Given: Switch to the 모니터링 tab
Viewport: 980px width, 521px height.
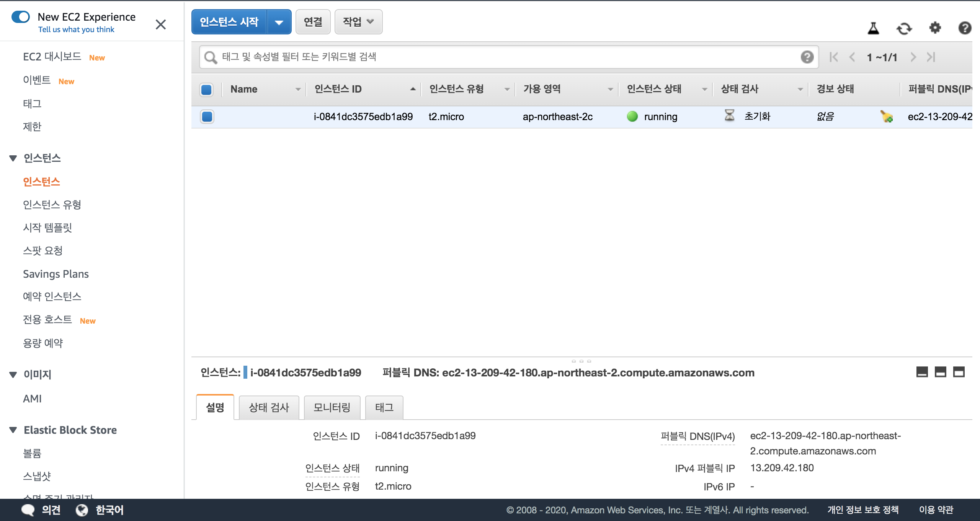Looking at the screenshot, I should coord(332,407).
